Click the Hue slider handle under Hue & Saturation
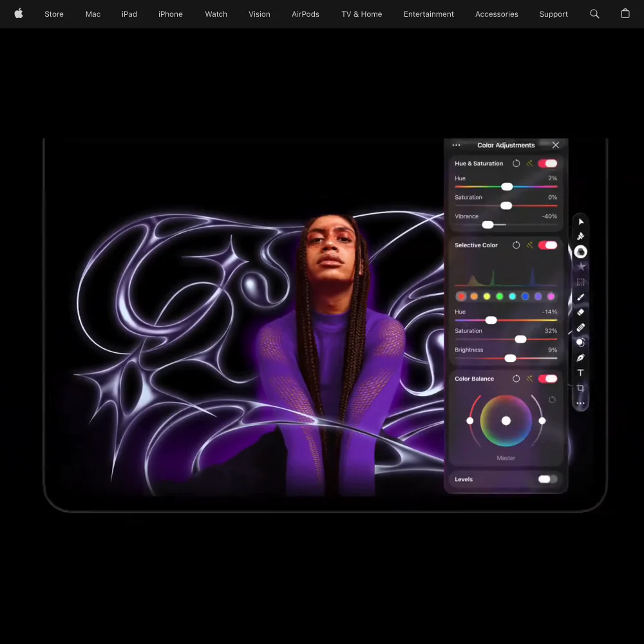The height and width of the screenshot is (644, 644). click(507, 187)
